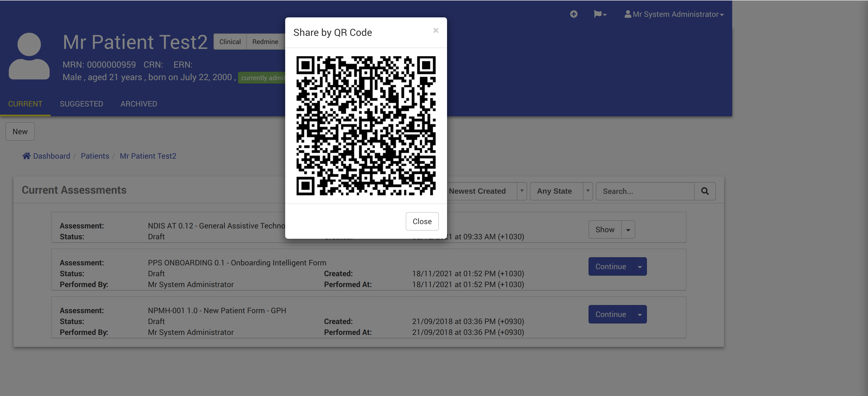The height and width of the screenshot is (396, 868).
Task: Click the Dashboard home icon
Action: point(26,156)
